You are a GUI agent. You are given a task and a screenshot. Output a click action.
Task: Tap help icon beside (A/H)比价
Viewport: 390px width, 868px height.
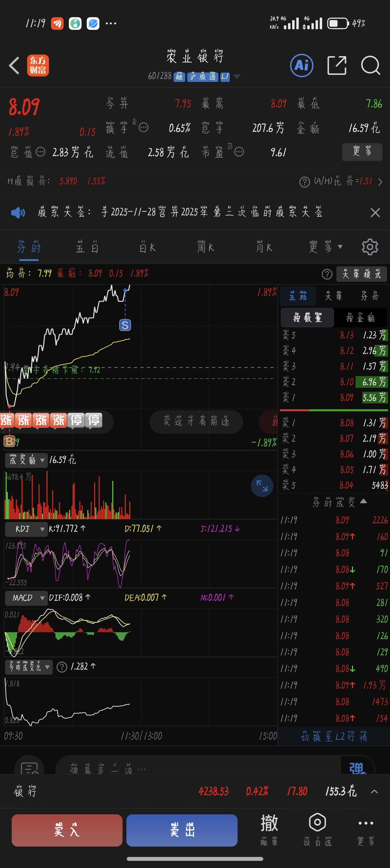(305, 182)
